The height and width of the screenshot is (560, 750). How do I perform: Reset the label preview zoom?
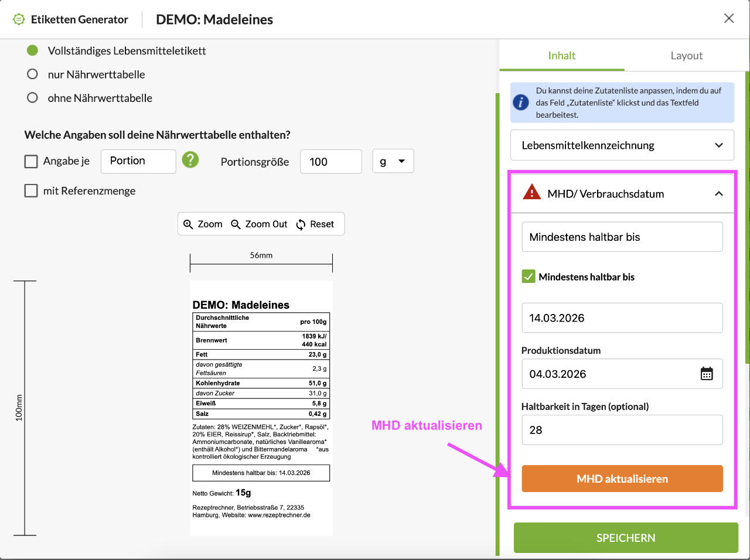point(315,224)
